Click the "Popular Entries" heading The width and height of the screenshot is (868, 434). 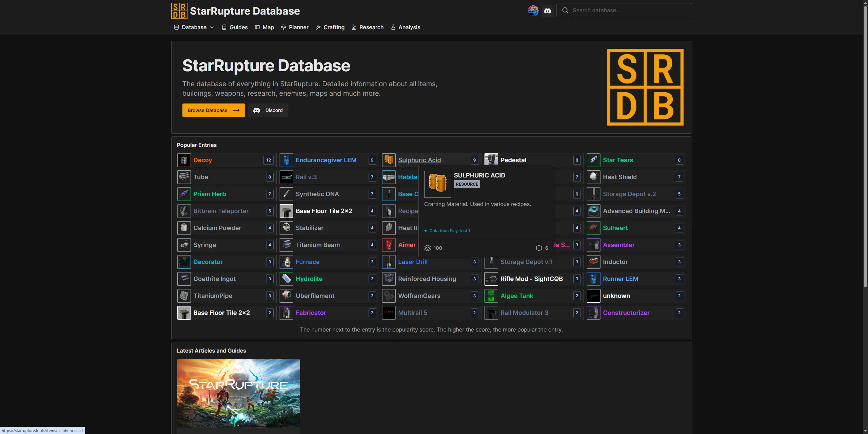click(197, 145)
